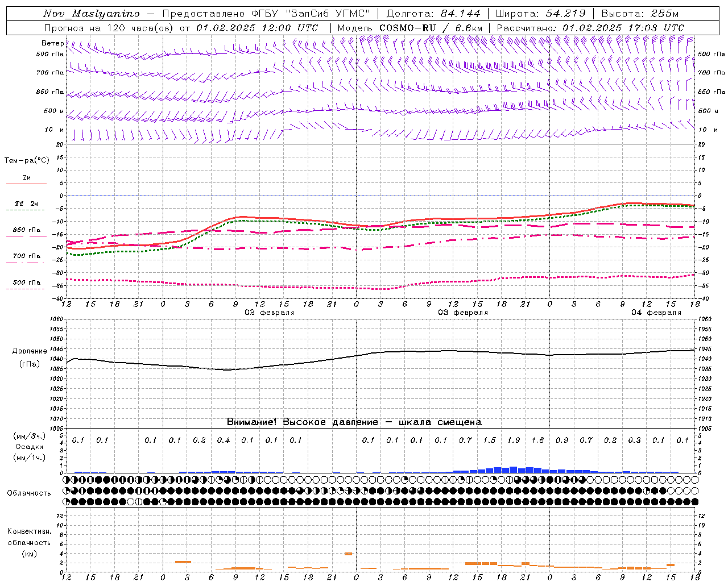Viewport: 728px width, 582px height.
Task: Click the 700 гПа temperature legend entry
Action: click(27, 256)
